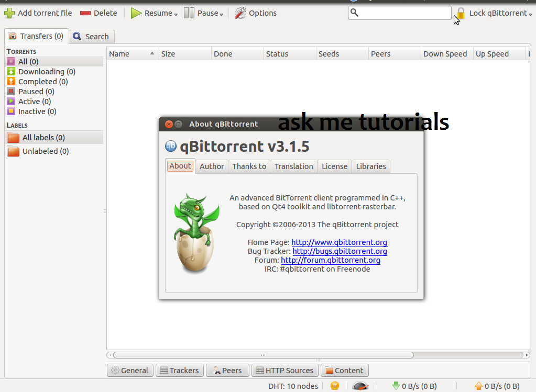
Task: Open the Thanks to tab
Action: coord(249,166)
